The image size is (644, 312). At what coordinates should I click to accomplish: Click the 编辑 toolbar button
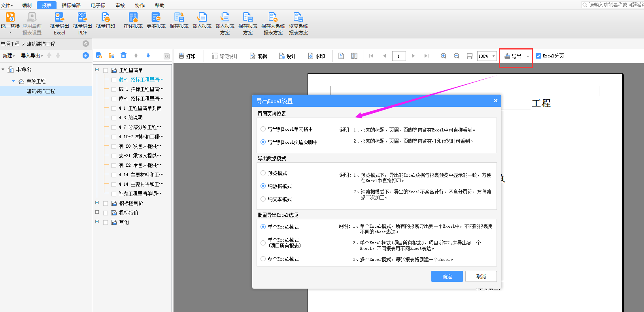click(258, 56)
